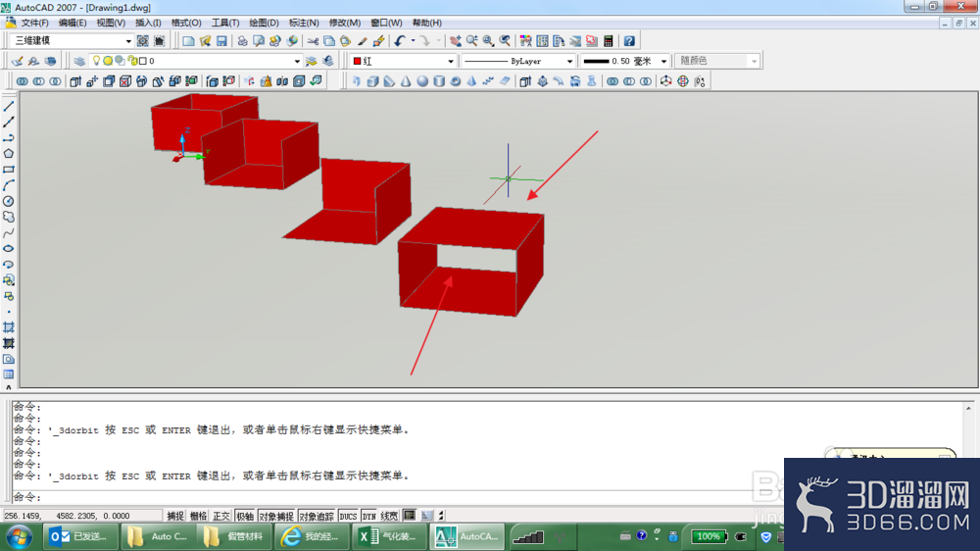This screenshot has height=551, width=980.
Task: Click the Workspace settings gear icon
Action: point(142,40)
